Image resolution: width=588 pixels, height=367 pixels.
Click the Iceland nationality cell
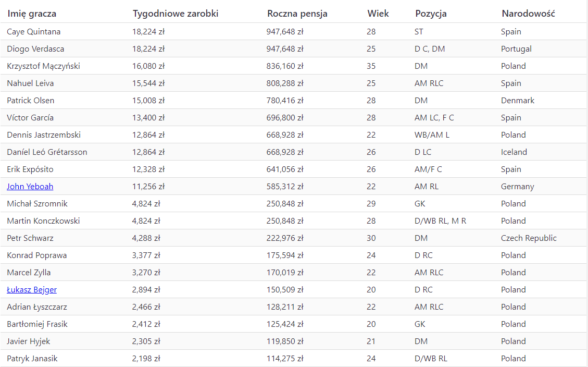514,152
